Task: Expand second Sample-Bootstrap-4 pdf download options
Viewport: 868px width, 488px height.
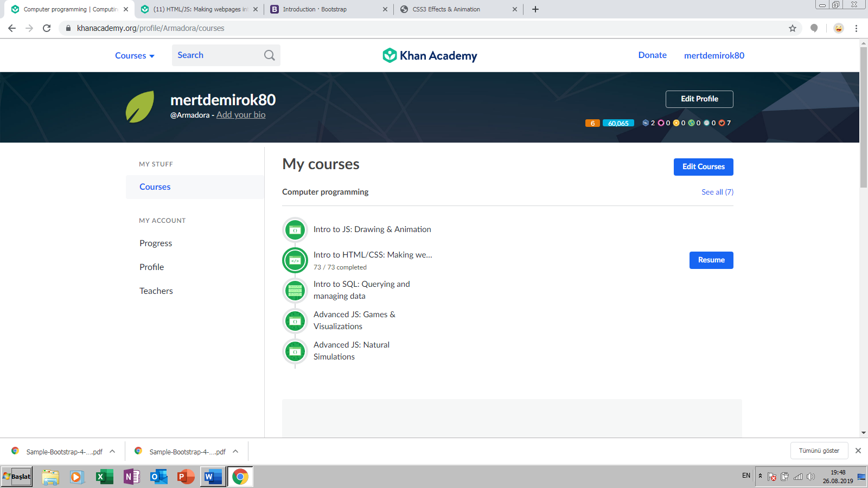Action: point(235,451)
